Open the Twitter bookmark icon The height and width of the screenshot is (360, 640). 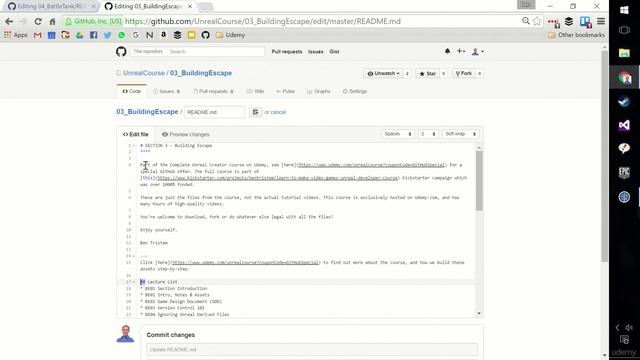click(x=107, y=35)
